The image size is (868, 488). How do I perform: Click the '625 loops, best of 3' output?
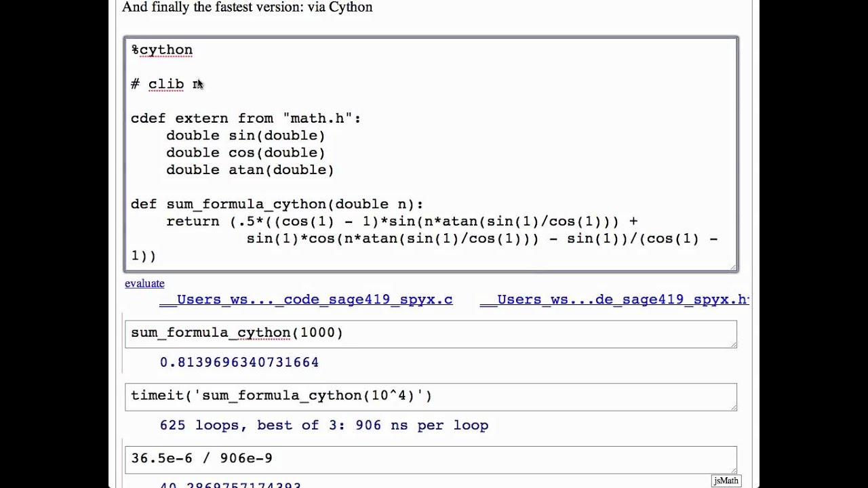pyautogui.click(x=324, y=426)
